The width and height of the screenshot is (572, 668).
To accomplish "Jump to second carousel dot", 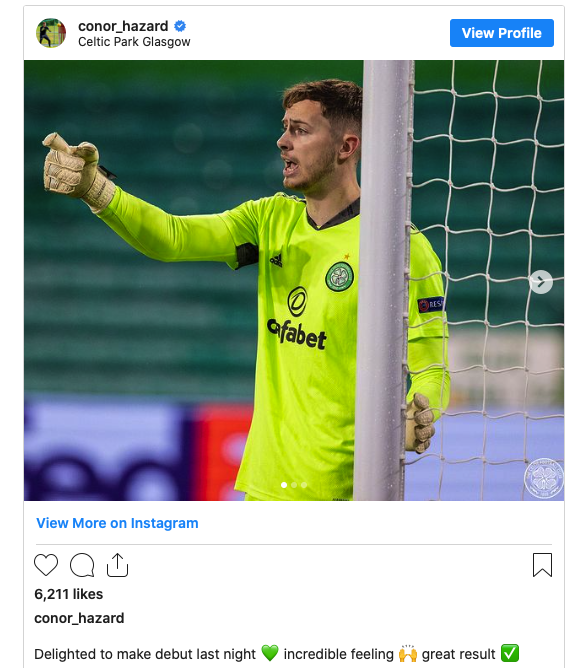I will click(x=294, y=485).
